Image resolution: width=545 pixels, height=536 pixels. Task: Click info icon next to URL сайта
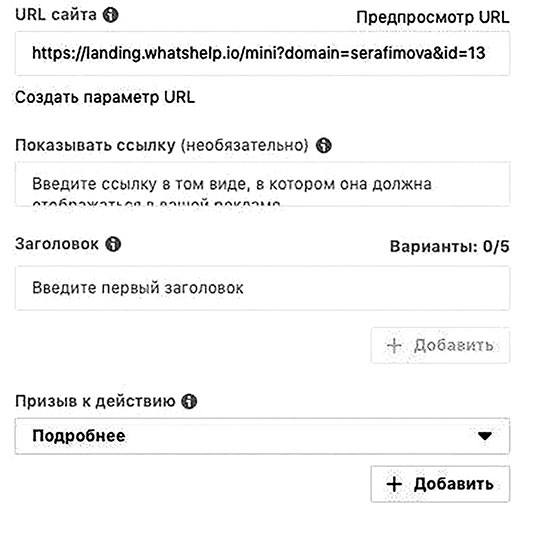click(x=111, y=15)
